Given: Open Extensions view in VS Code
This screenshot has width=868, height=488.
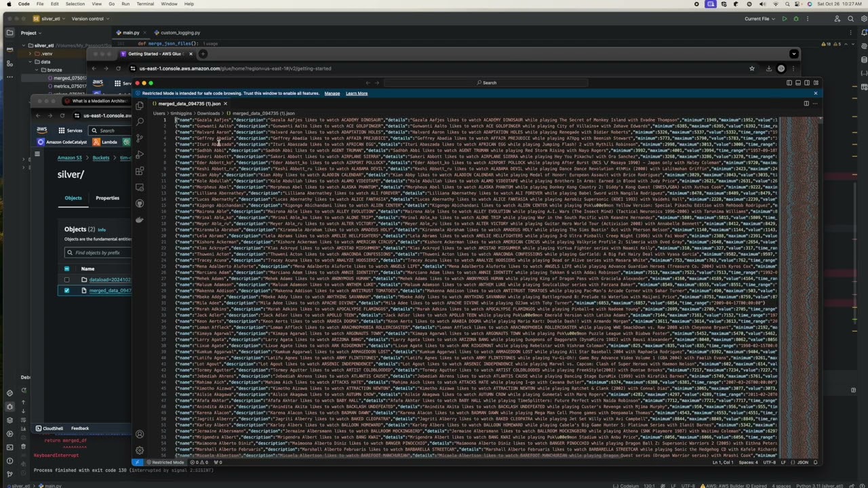Looking at the screenshot, I should [x=140, y=171].
